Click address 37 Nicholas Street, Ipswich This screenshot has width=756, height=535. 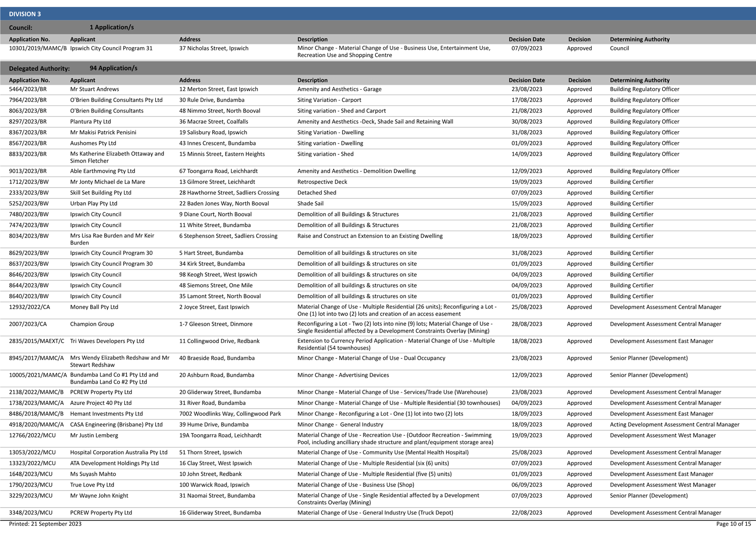[x=214, y=48]
